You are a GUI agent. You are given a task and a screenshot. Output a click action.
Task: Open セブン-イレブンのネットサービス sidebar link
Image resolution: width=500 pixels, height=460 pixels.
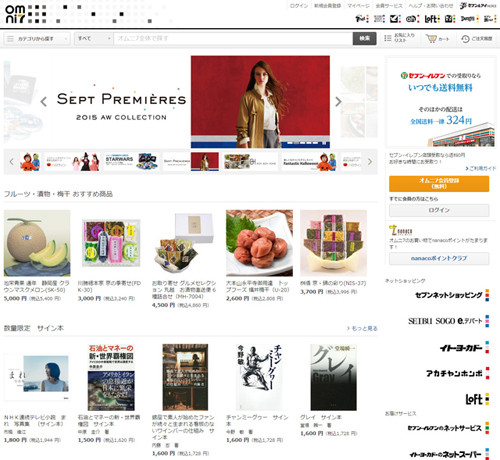point(448,428)
